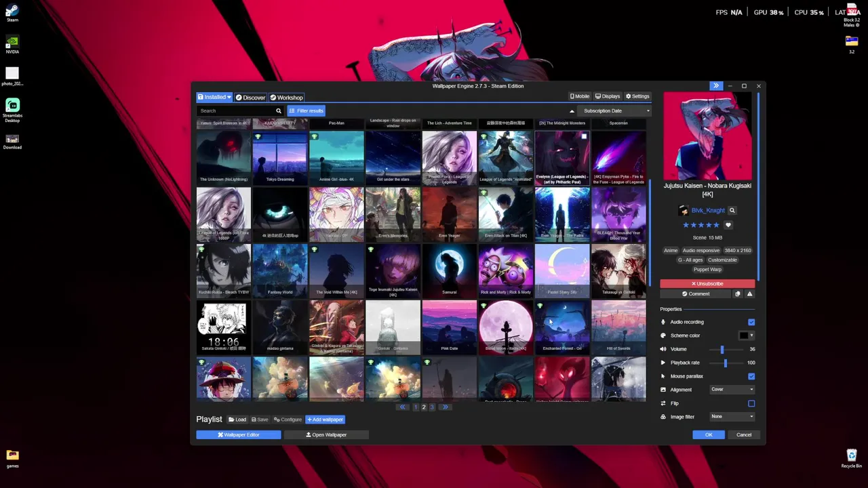868x488 pixels.
Task: Click the speaker icon beside Volume
Action: click(663, 349)
